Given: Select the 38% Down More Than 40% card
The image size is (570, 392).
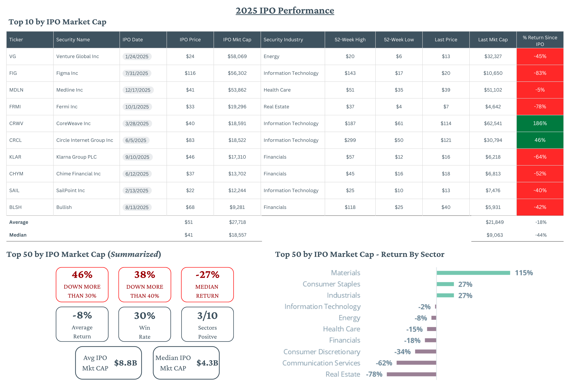Looking at the screenshot, I should click(x=145, y=285).
